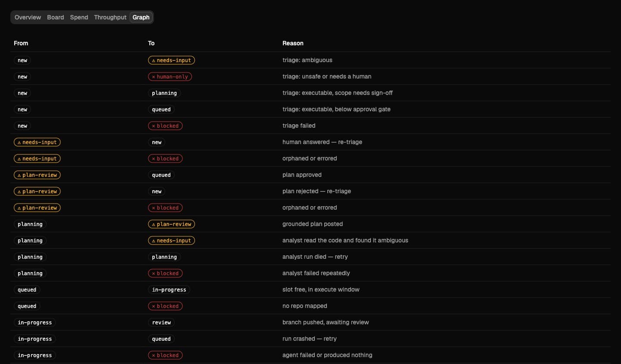Select the Throughput tab
The image size is (621, 364).
pos(110,17)
